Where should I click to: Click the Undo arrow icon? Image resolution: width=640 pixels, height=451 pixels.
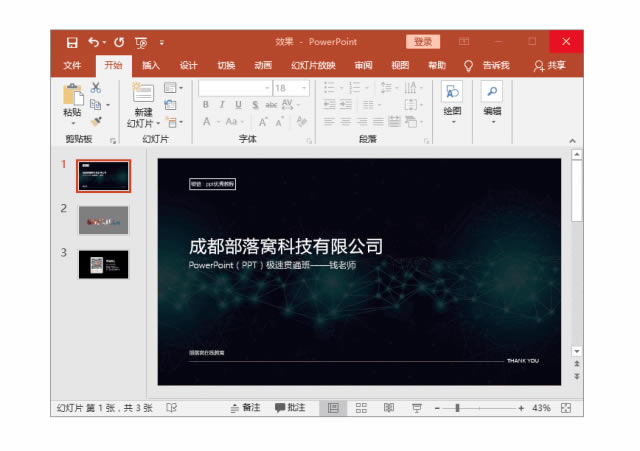[94, 42]
